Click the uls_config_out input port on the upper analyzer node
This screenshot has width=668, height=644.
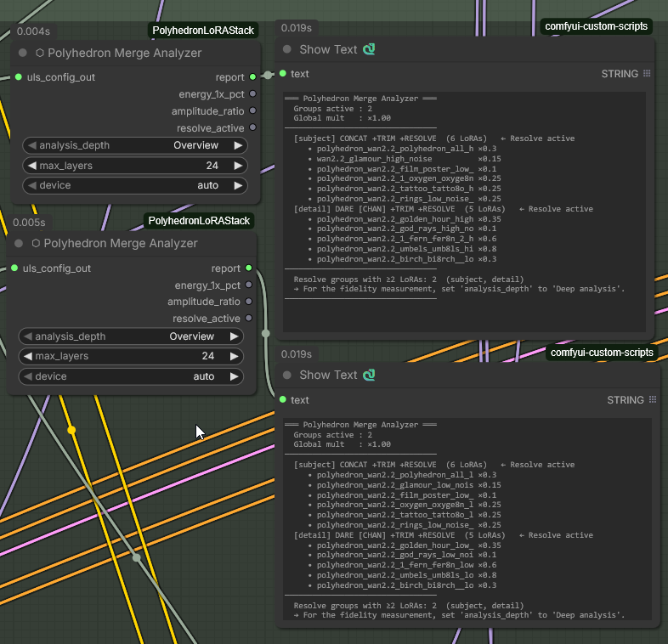[19, 77]
